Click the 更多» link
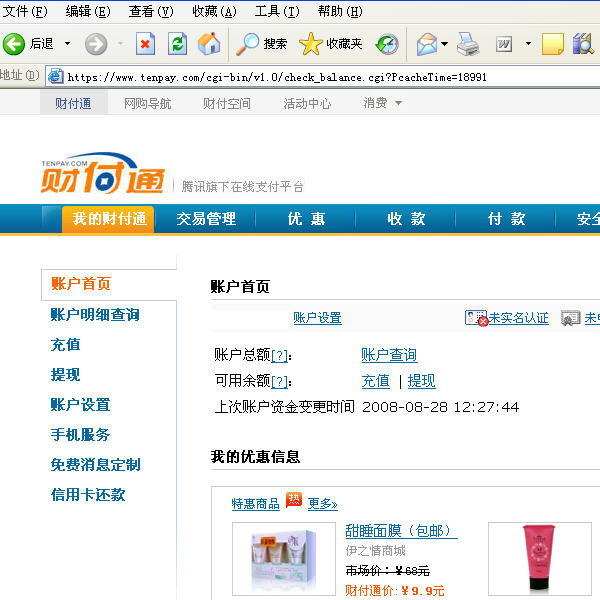The width and height of the screenshot is (600, 600). (323, 504)
